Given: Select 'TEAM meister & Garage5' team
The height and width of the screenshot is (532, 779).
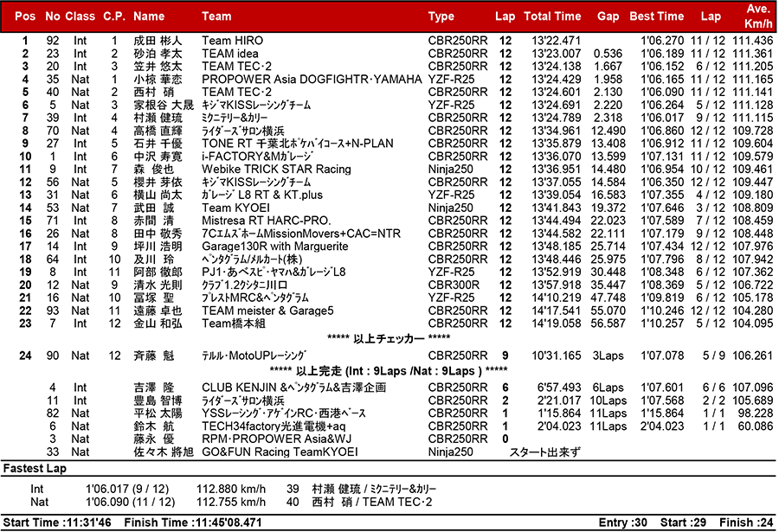Looking at the screenshot, I should tap(267, 311).
